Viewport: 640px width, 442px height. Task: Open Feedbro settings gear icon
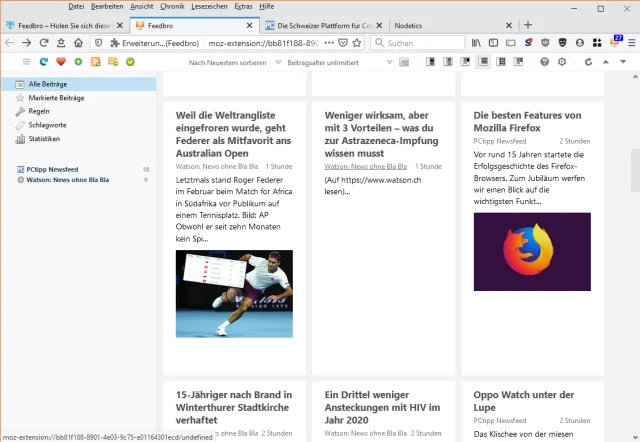(x=561, y=62)
